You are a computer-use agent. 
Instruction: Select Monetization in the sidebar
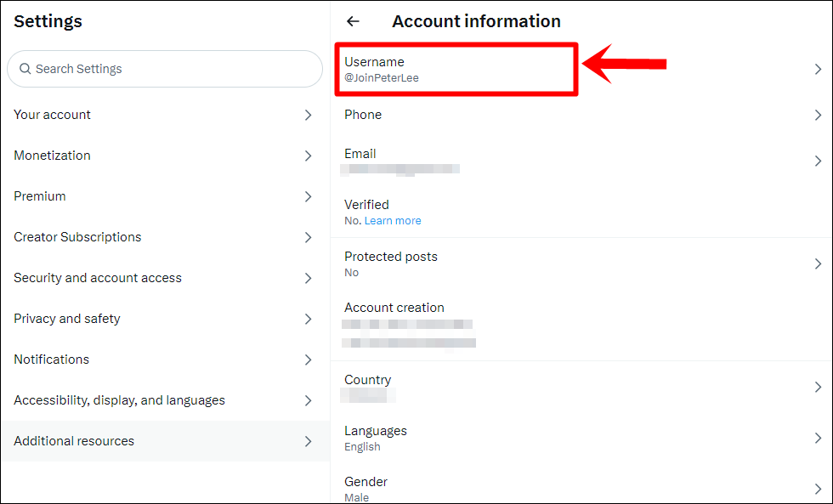pos(161,155)
